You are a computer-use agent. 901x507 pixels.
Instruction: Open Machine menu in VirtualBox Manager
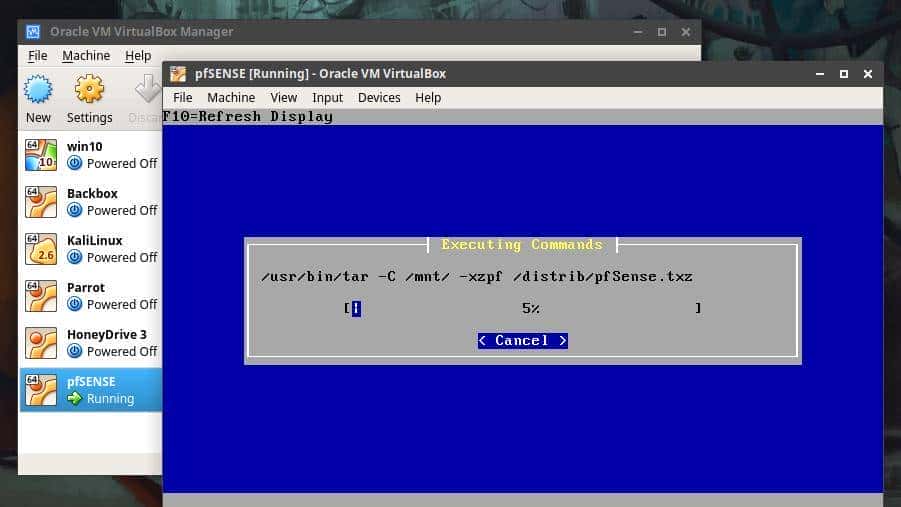[86, 56]
